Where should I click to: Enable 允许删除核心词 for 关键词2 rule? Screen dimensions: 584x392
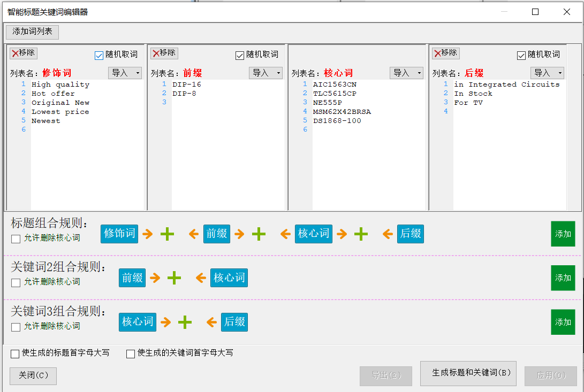point(16,282)
